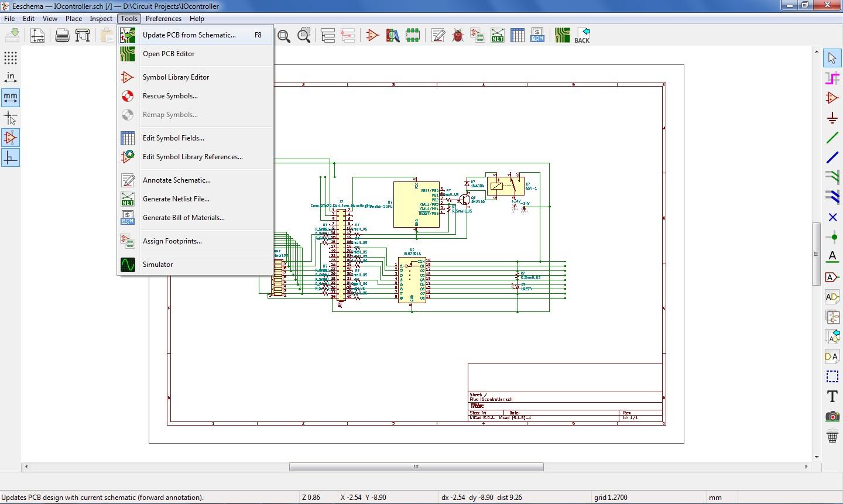
Task: Select the place text T tool
Action: click(x=832, y=396)
